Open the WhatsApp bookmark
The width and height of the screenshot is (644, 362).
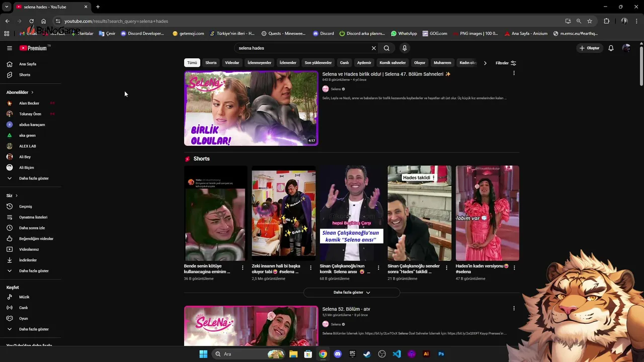tap(404, 34)
